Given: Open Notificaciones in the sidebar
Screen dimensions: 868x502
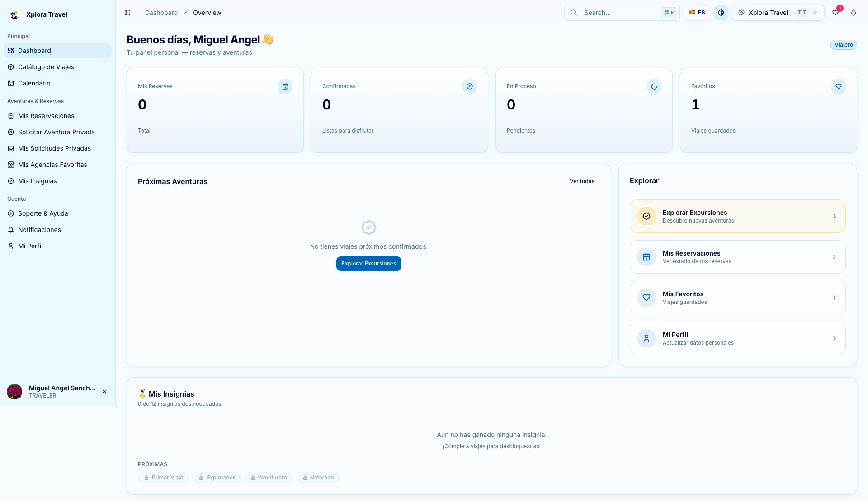Looking at the screenshot, I should (x=57, y=230).
